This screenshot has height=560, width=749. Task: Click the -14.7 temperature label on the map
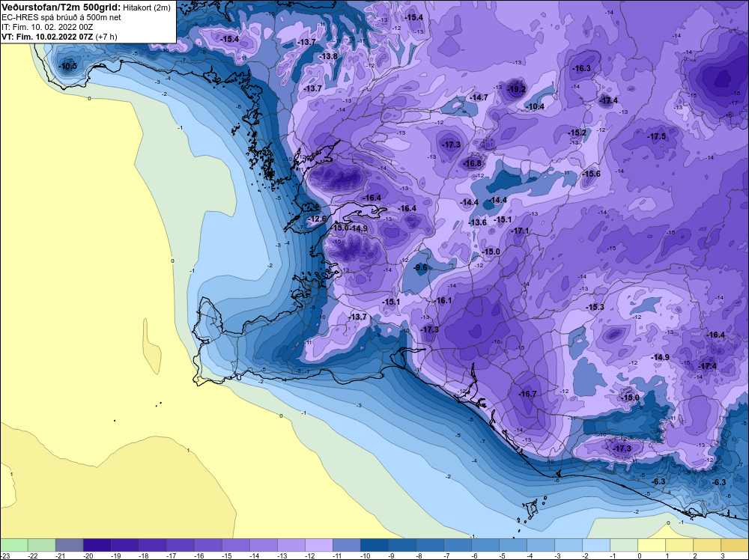[x=479, y=97]
